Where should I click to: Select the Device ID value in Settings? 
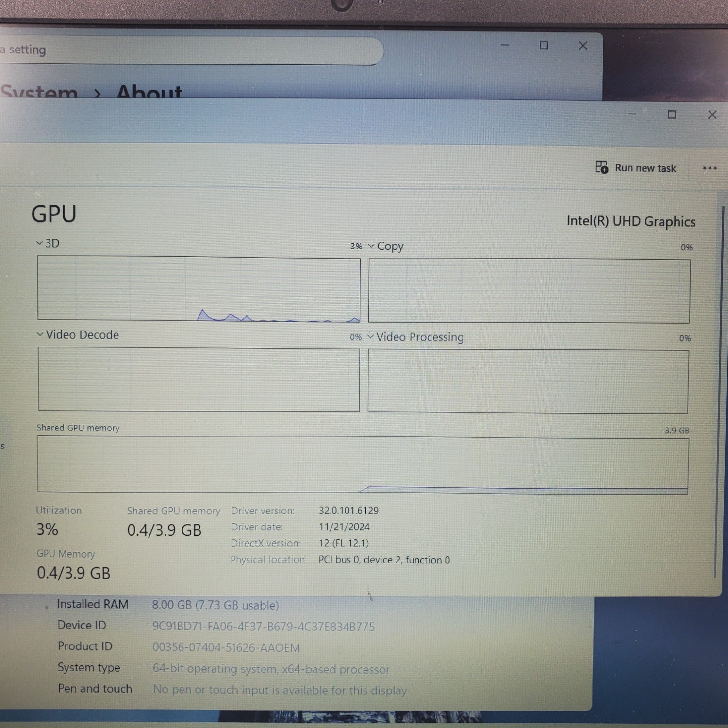coord(264,627)
